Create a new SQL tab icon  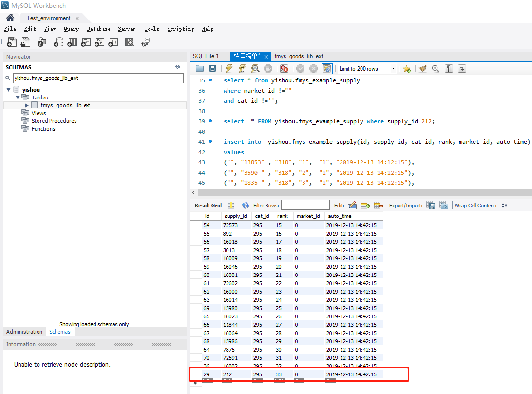click(x=12, y=42)
